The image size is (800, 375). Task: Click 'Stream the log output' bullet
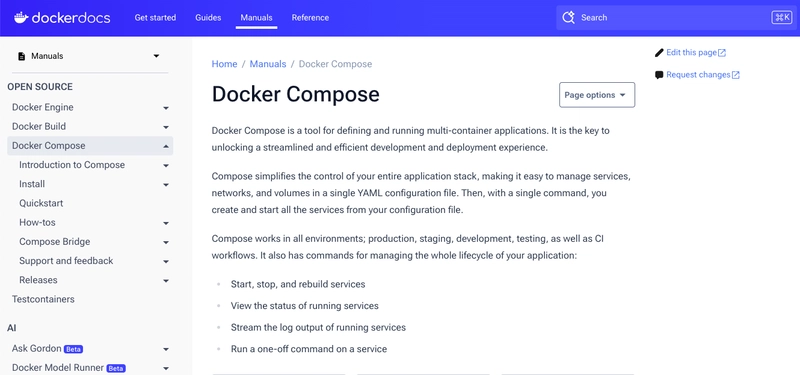[318, 328]
